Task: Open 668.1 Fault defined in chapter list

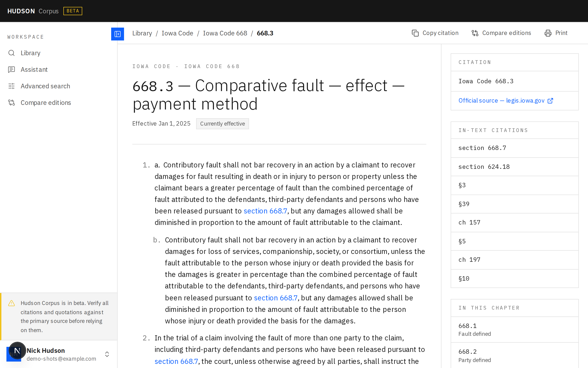Action: 514,330
